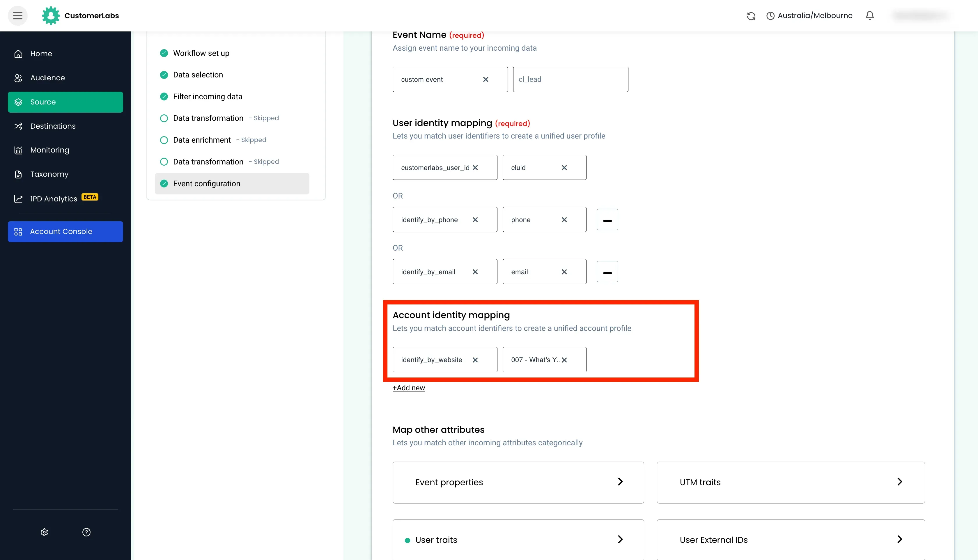This screenshot has width=978, height=560.
Task: Open the cluid dropdown
Action: pos(544,167)
